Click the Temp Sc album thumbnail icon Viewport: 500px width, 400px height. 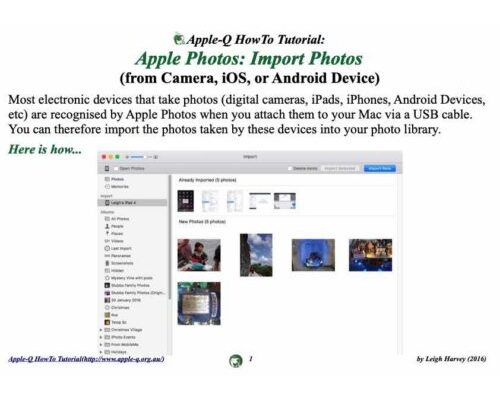(x=107, y=322)
